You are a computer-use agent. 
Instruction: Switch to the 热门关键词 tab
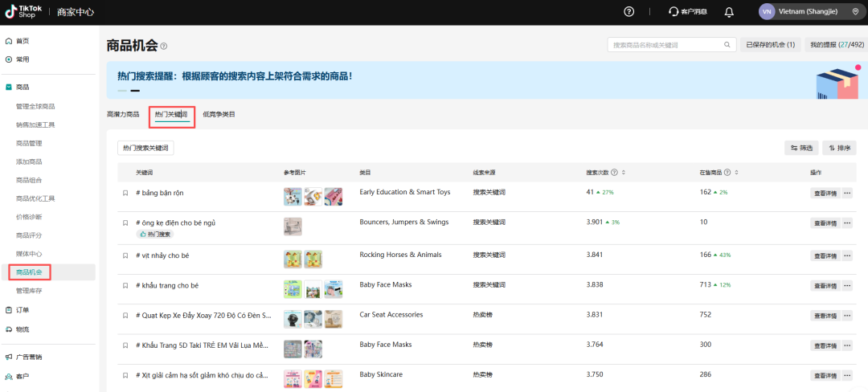point(172,114)
